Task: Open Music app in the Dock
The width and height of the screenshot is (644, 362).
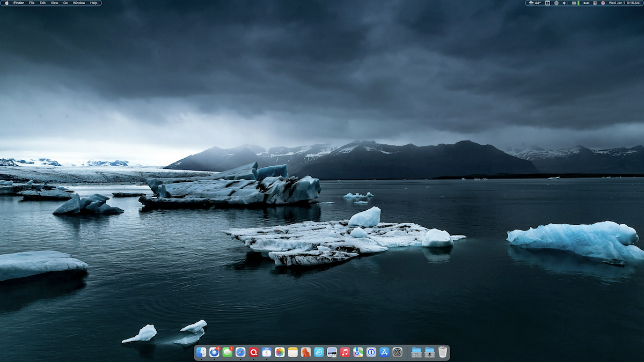Action: pyautogui.click(x=345, y=352)
